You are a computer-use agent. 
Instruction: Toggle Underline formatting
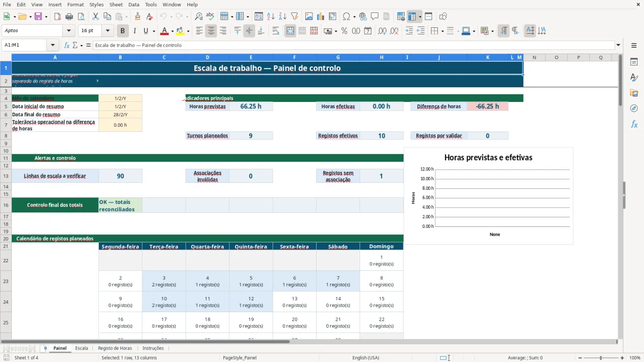tap(145, 31)
